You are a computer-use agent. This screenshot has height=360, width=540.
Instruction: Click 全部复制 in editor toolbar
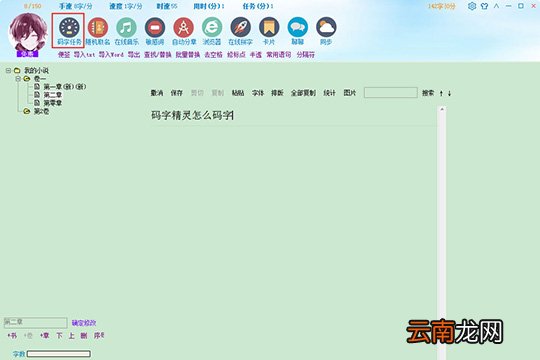click(303, 93)
